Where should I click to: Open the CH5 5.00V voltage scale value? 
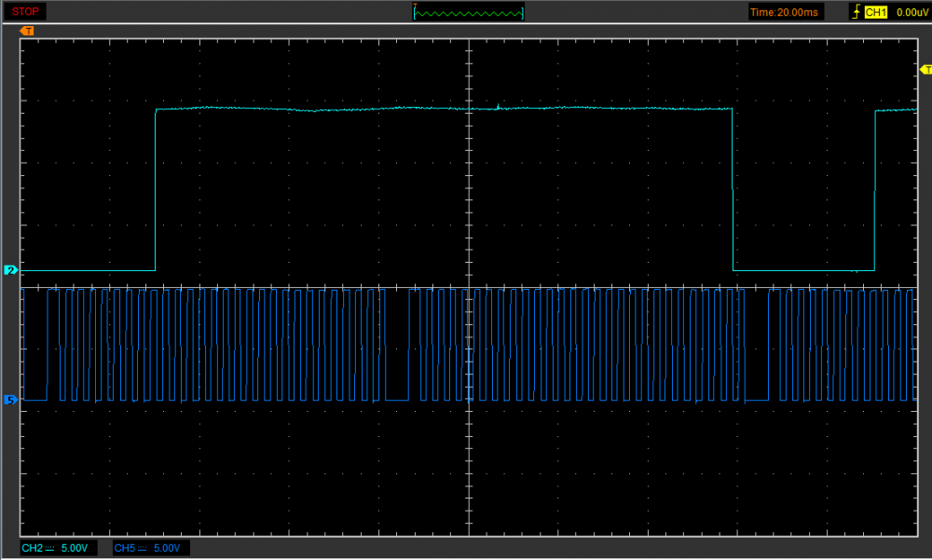(x=168, y=548)
